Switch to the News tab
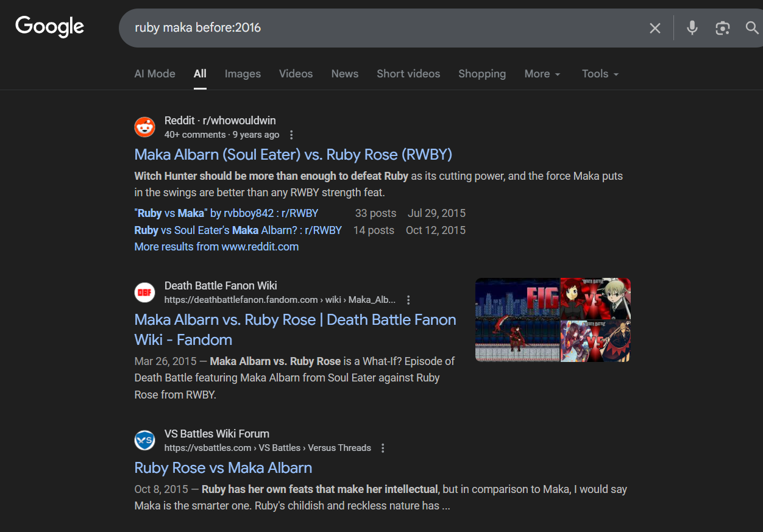The height and width of the screenshot is (532, 763). (345, 74)
